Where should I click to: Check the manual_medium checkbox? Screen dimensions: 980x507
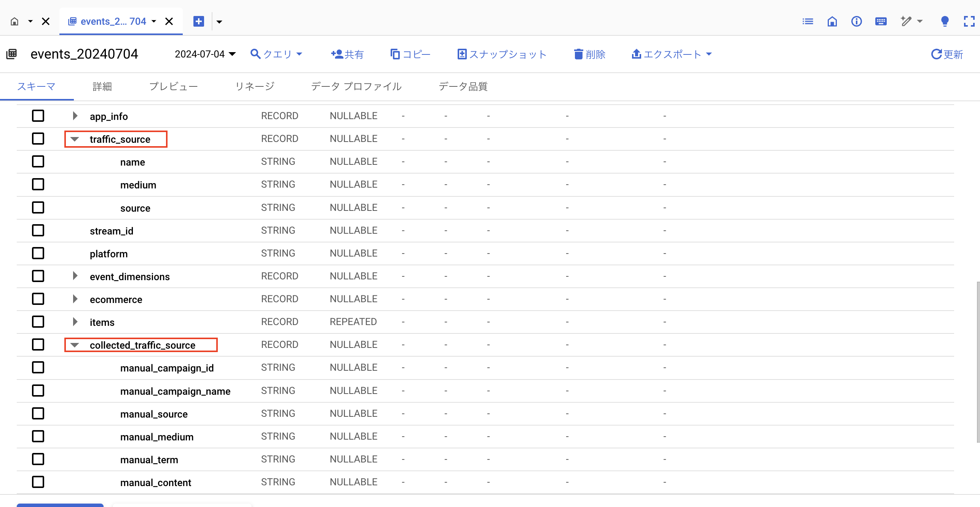38,436
